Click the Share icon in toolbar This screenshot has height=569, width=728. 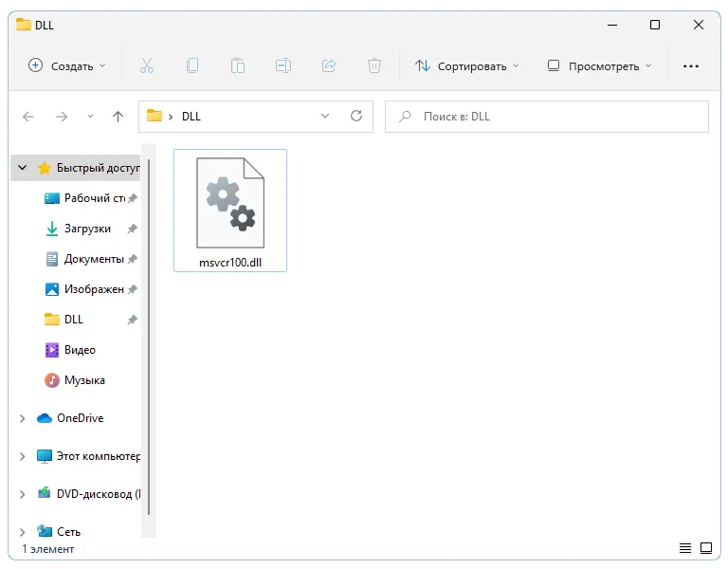pyautogui.click(x=329, y=66)
